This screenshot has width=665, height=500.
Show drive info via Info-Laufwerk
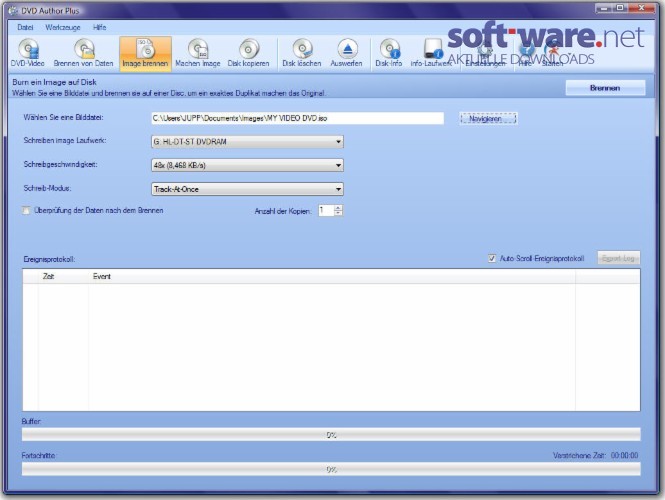point(431,53)
